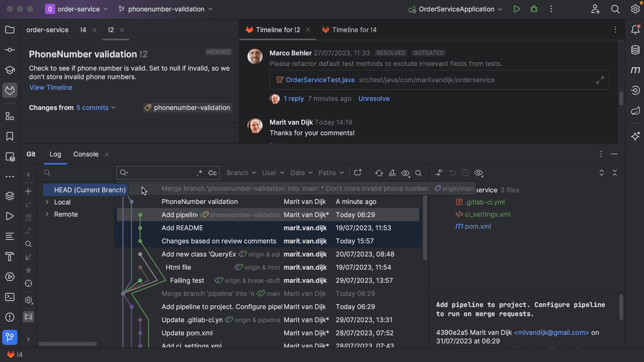Toggle the Cc case-sensitive search button
The image size is (644, 362).
point(212,173)
